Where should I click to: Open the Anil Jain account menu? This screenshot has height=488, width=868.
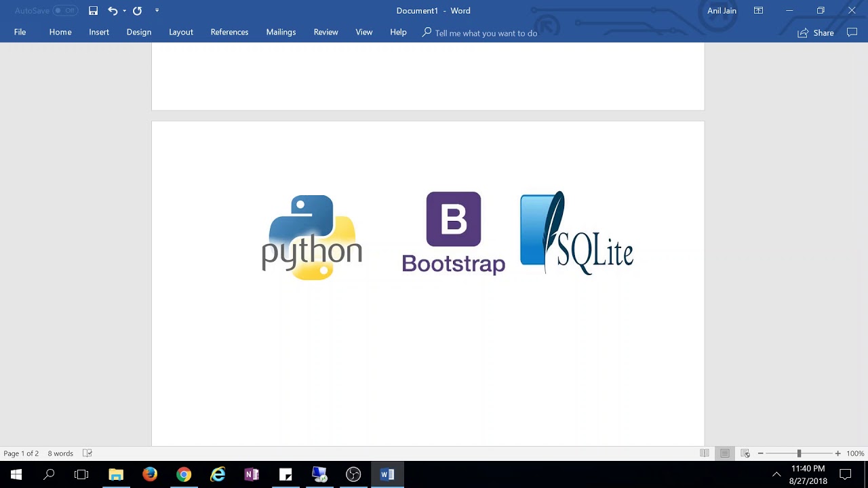[x=722, y=11]
